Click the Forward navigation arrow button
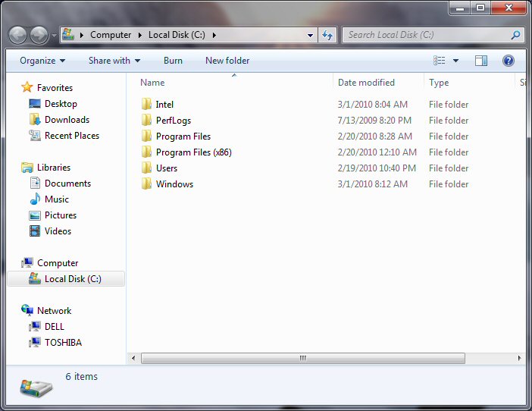 [x=38, y=35]
